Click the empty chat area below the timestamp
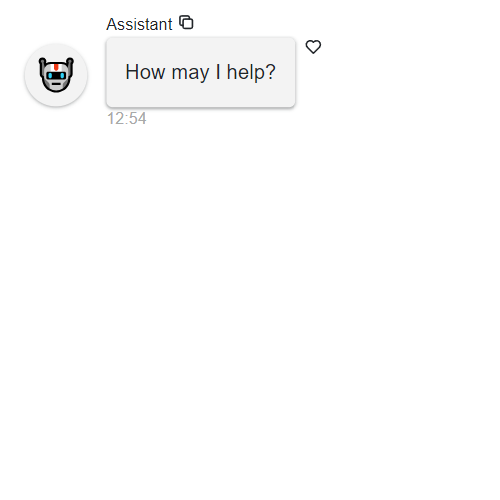This screenshot has height=500, width=500. click(x=250, y=300)
